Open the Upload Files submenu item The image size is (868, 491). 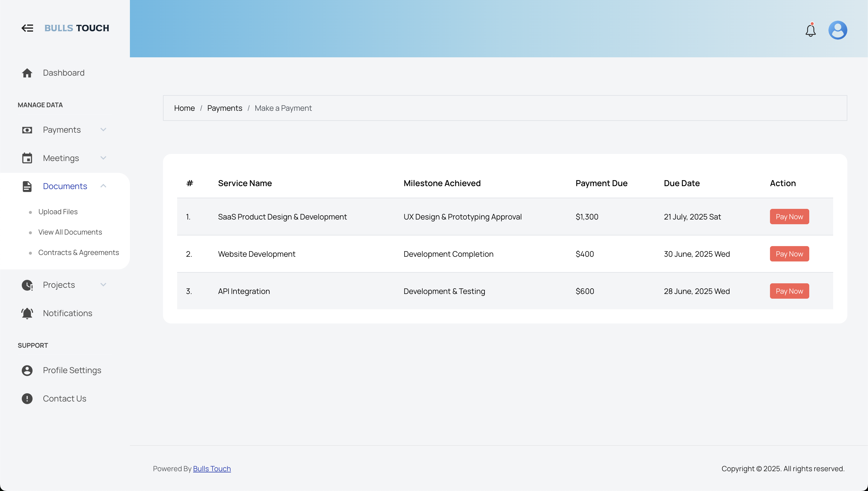click(x=58, y=212)
